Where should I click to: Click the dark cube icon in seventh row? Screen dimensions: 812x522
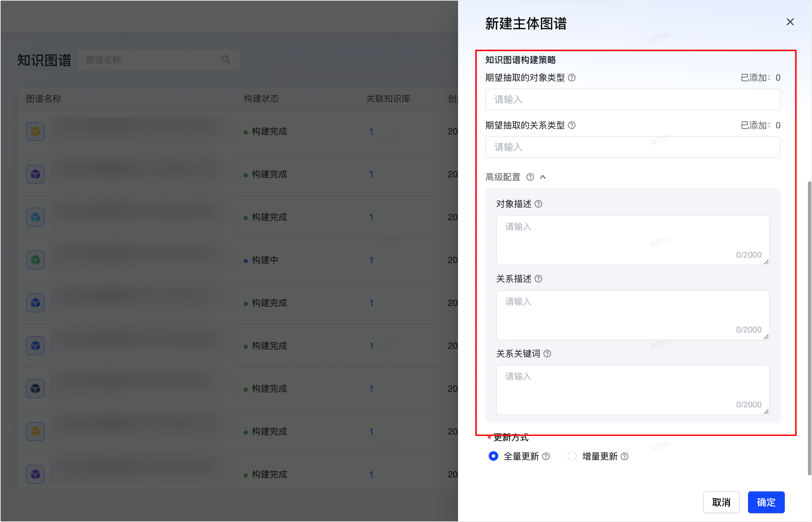pos(35,389)
